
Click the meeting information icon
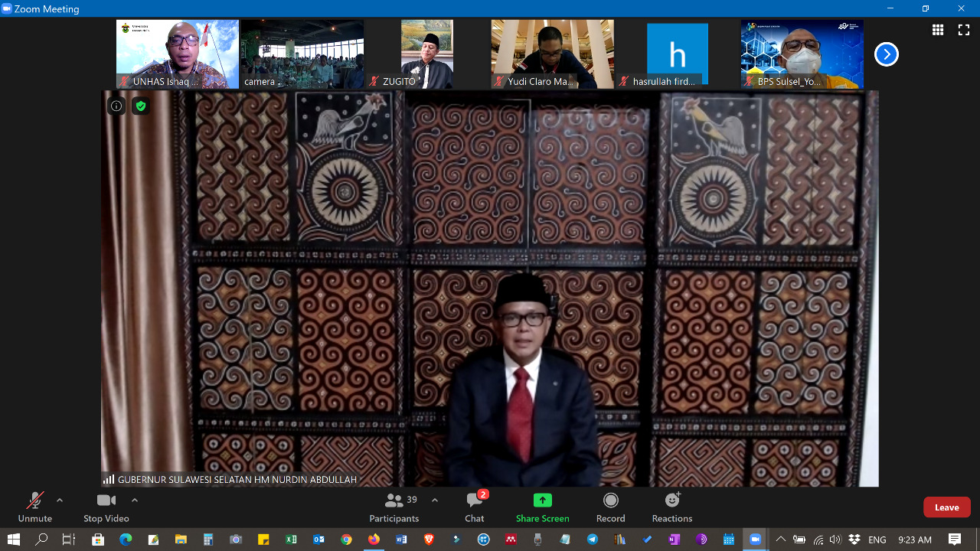point(116,106)
